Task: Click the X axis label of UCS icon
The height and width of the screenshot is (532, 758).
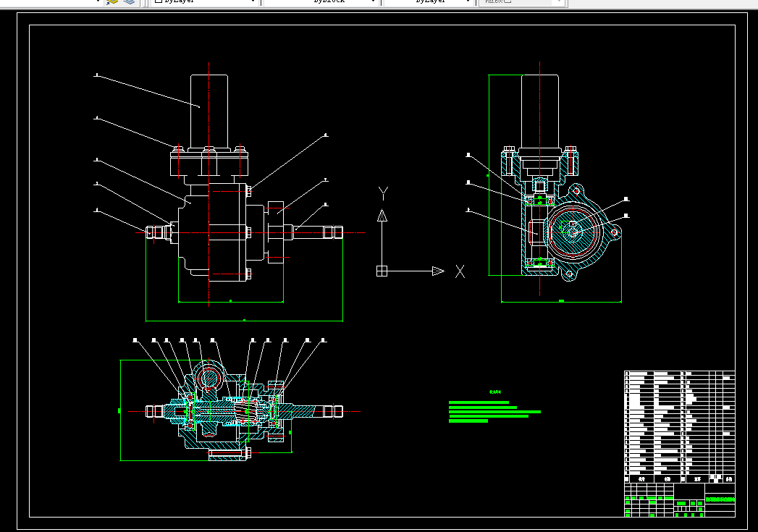Action: click(460, 271)
